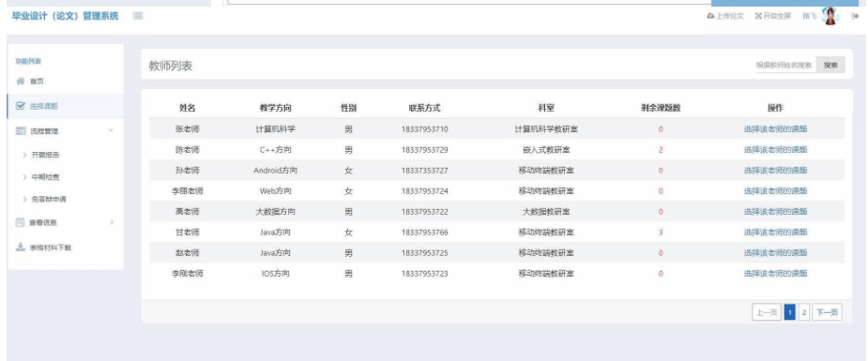Click the IOS方向 cell
Screen dimensions: 868x361
click(x=275, y=274)
